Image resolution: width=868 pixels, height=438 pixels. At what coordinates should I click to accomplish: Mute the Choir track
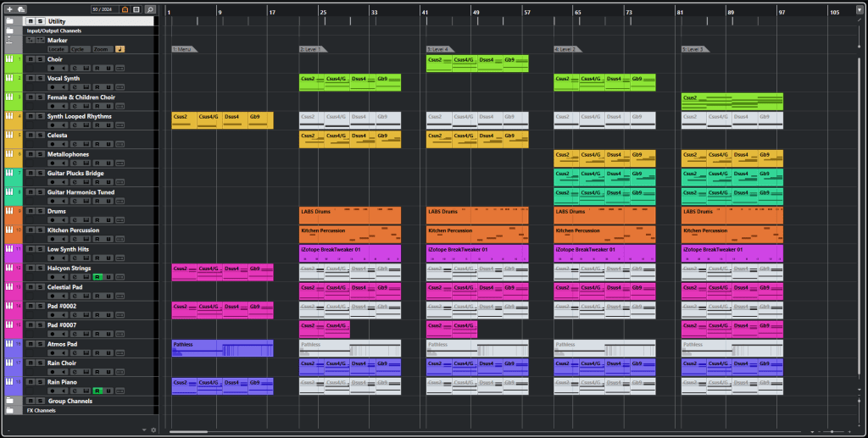(x=31, y=59)
